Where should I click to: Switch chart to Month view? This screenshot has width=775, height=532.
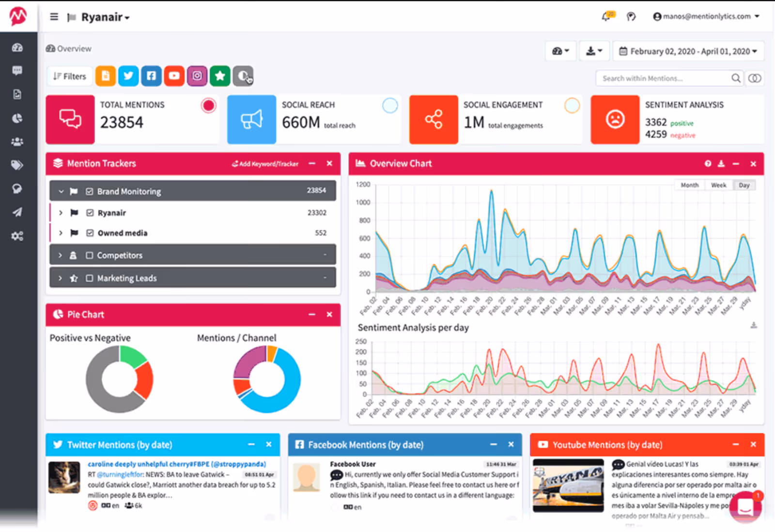tap(690, 185)
